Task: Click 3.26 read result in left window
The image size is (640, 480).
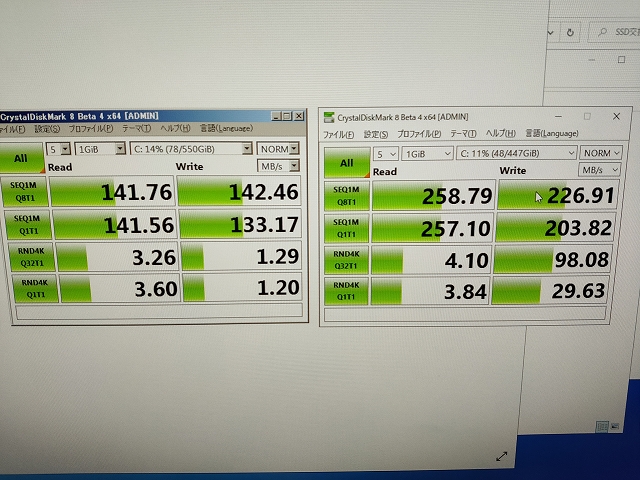Action: click(x=118, y=257)
